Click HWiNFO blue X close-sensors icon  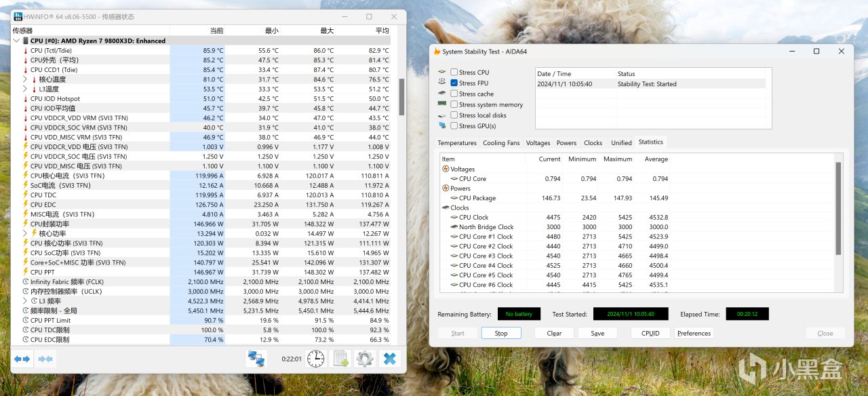[389, 359]
